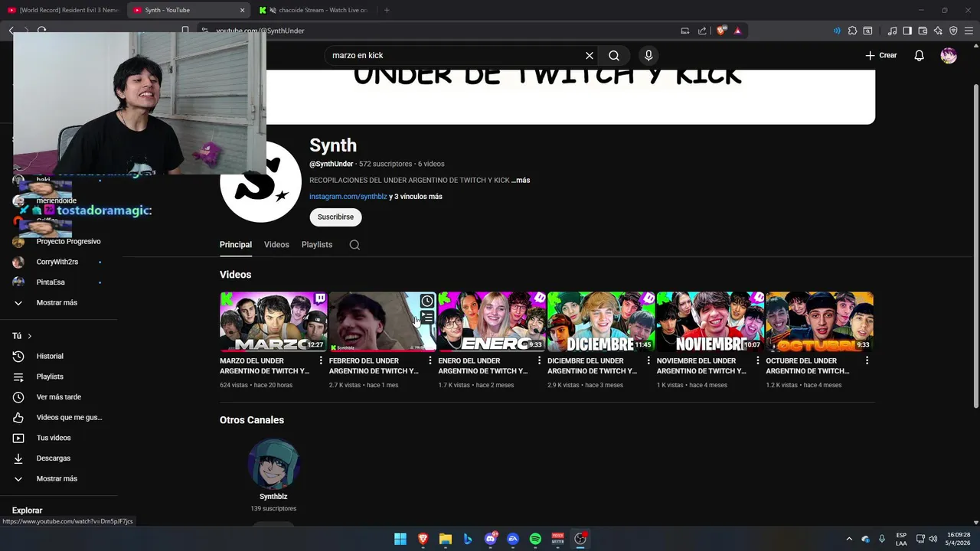
Task: Open File Explorer from the taskbar
Action: tap(446, 539)
